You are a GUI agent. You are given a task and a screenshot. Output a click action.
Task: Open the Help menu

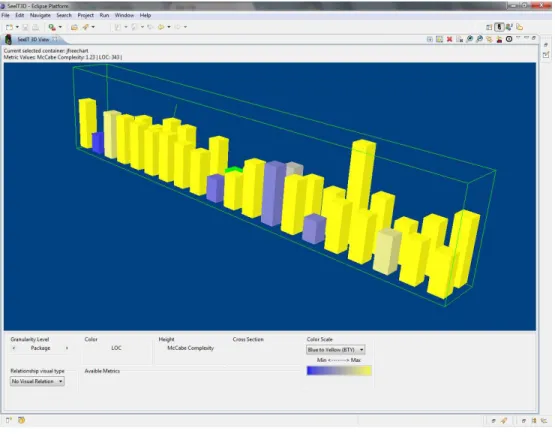(x=145, y=15)
